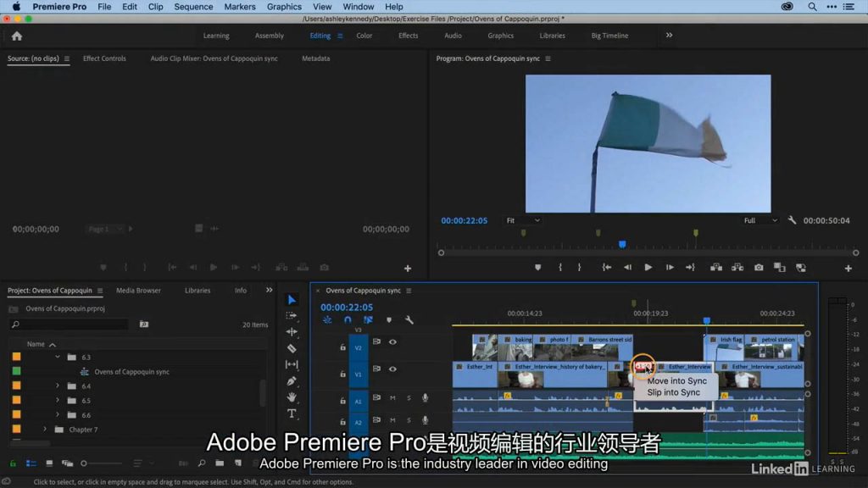Image resolution: width=868 pixels, height=488 pixels.
Task: Mark In point in Program monitor
Action: pyautogui.click(x=560, y=267)
